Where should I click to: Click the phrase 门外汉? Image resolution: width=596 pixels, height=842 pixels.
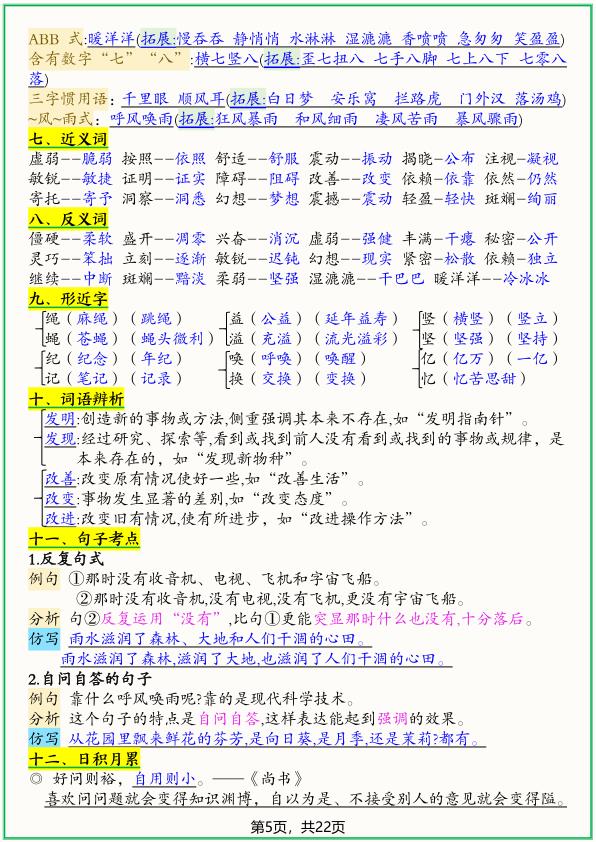(x=482, y=99)
